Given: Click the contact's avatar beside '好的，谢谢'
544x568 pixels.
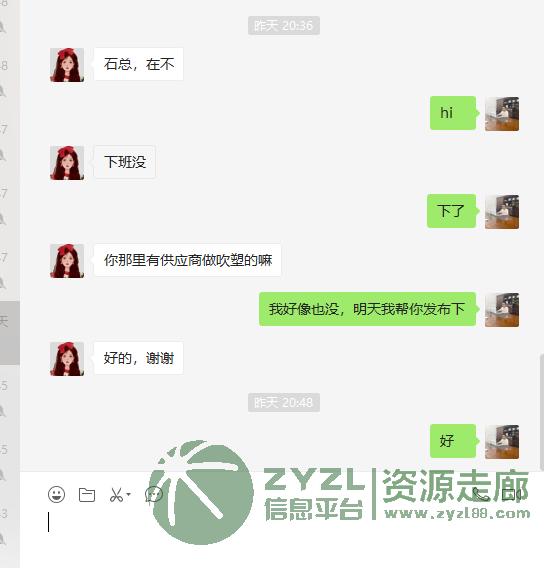Looking at the screenshot, I should [67, 359].
